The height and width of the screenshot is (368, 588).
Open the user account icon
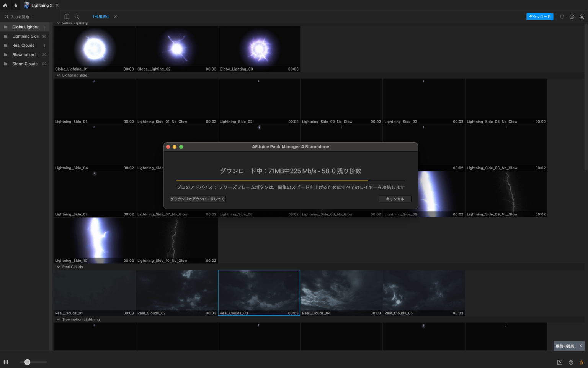pos(581,17)
